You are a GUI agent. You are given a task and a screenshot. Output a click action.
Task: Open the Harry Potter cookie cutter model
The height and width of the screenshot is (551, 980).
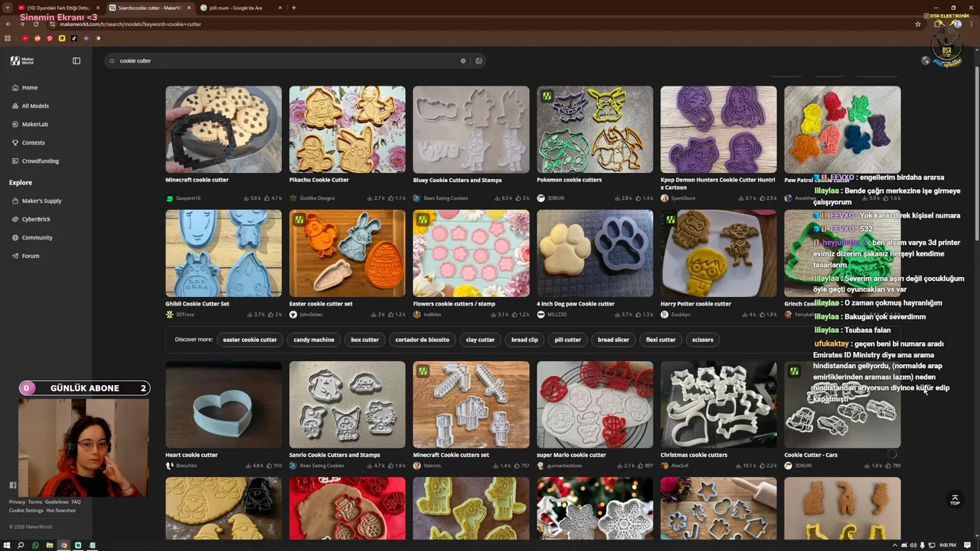718,253
